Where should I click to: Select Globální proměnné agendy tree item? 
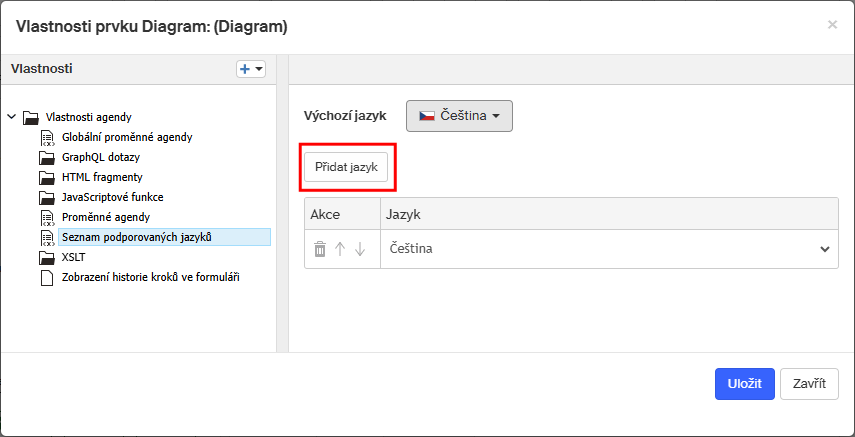[127, 137]
